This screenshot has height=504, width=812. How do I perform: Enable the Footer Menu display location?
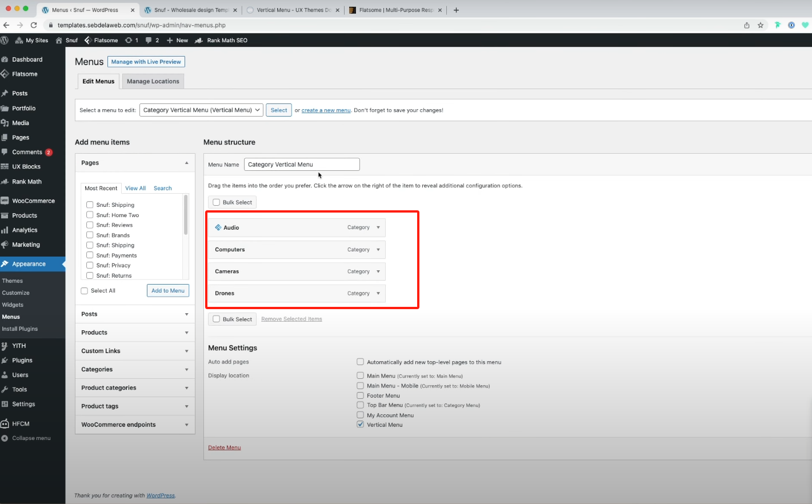pos(360,395)
